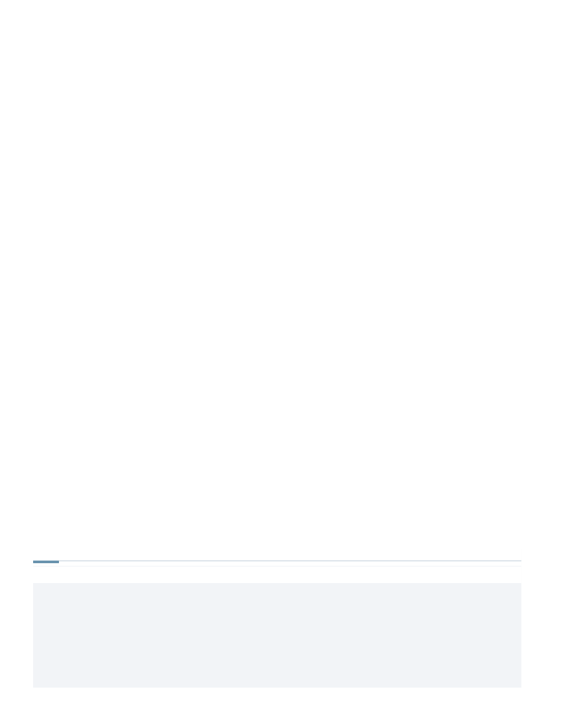Click inside the light gray empty panel

277,635
